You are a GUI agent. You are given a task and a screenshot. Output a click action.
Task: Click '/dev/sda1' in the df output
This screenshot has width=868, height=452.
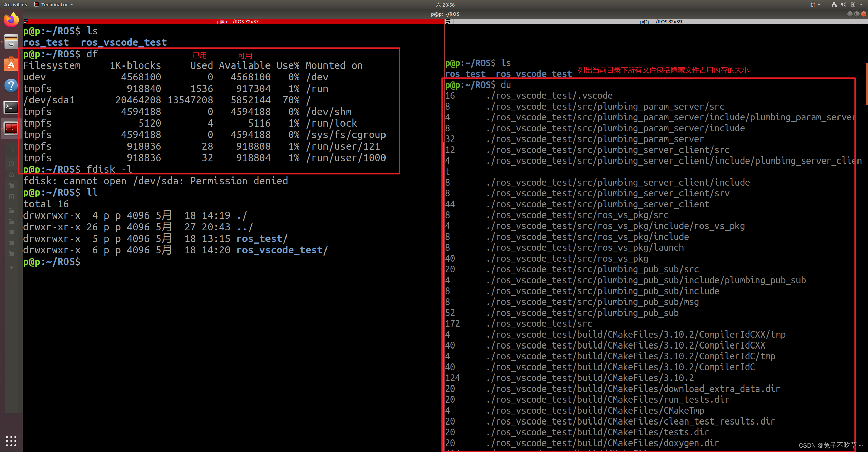(49, 100)
